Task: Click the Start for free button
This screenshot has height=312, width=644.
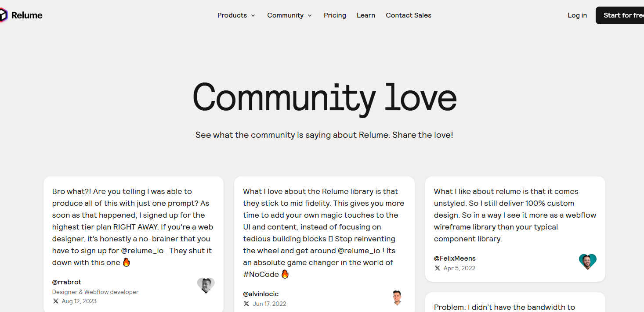Action: (x=620, y=15)
